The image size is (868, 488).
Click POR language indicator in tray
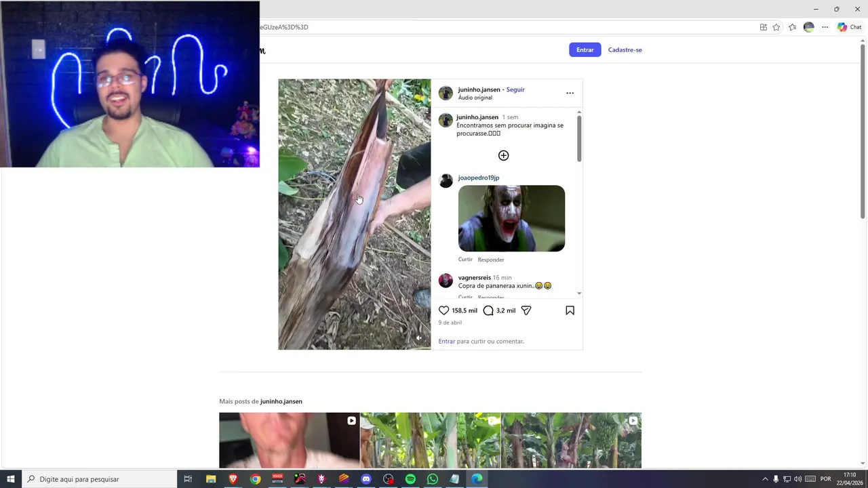(825, 479)
